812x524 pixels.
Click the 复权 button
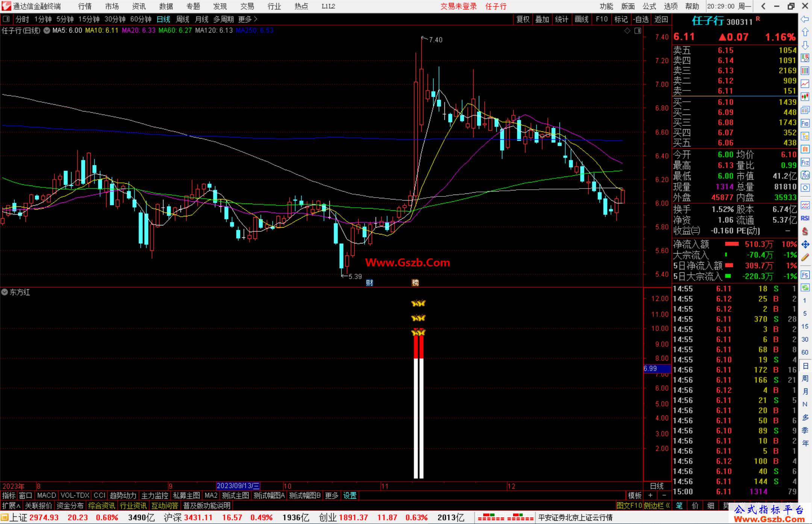pyautogui.click(x=523, y=19)
